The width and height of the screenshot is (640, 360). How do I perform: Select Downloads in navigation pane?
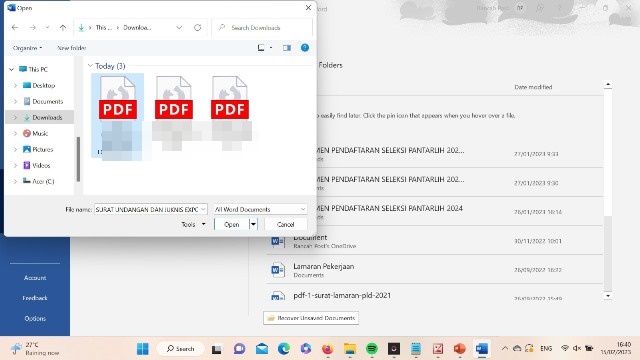pyautogui.click(x=42, y=118)
